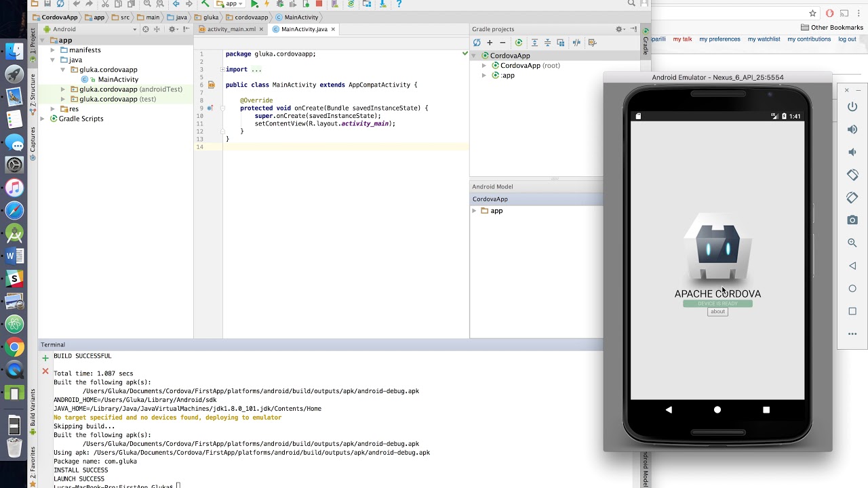This screenshot has height=488, width=868.
Task: Click the Help question mark icon
Action: coord(399,3)
